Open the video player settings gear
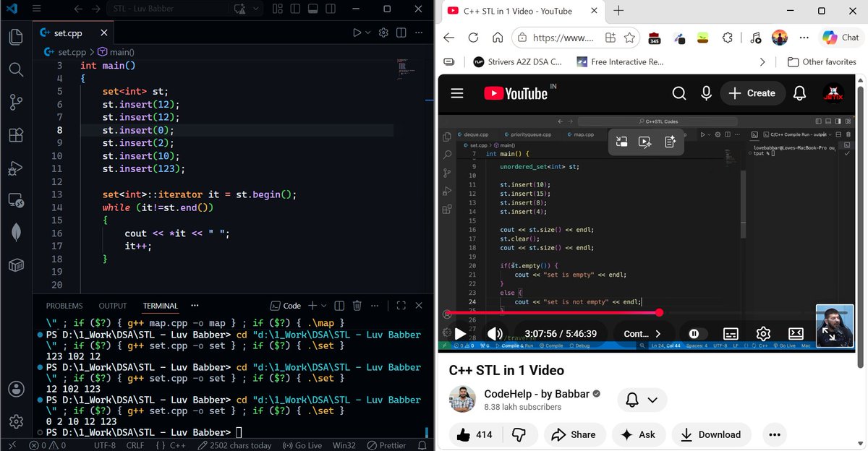 (x=763, y=333)
